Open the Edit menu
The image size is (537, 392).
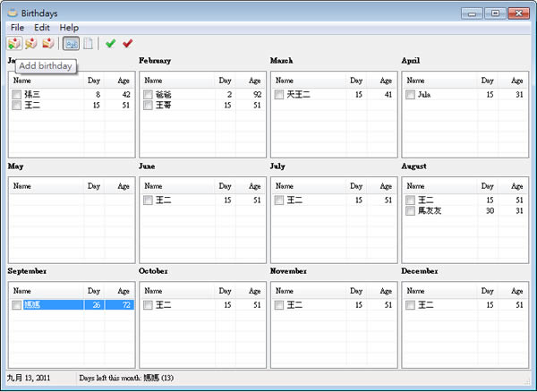[x=42, y=28]
